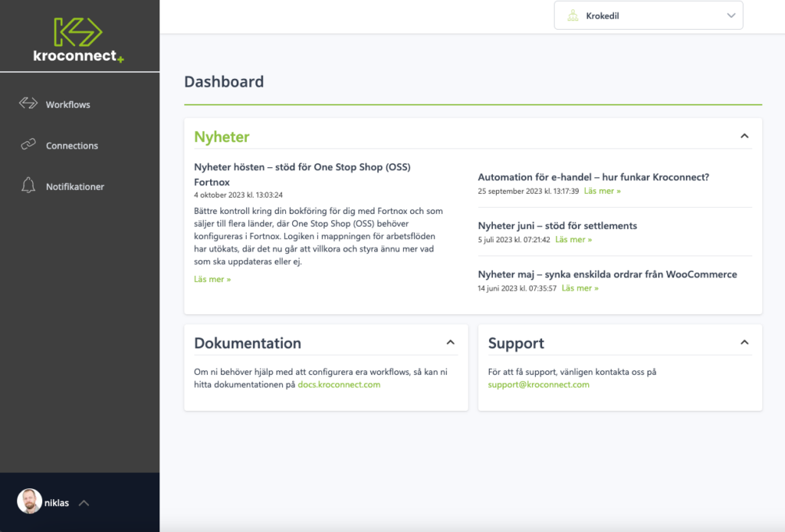This screenshot has height=532, width=785.
Task: Open Nyheter maj WooCommerce article title
Action: (x=607, y=274)
